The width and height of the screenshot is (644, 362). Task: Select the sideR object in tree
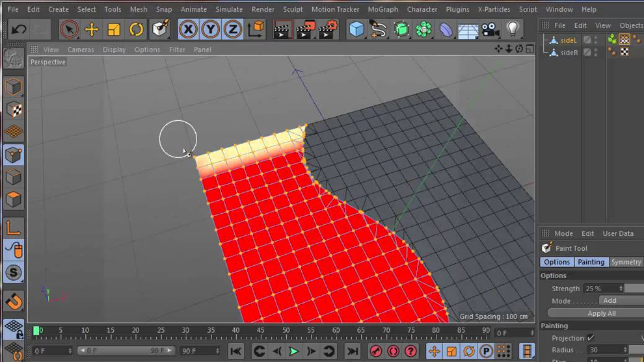click(569, 53)
